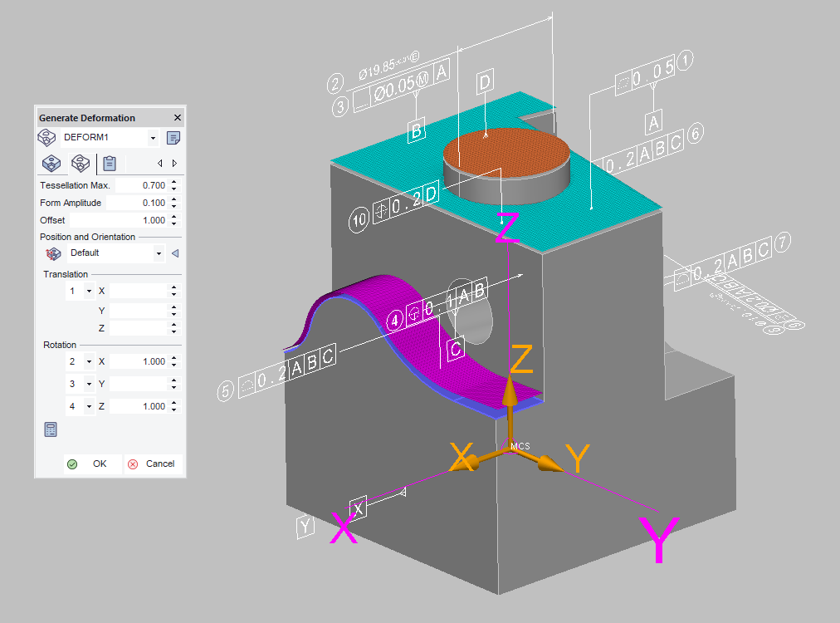Open the Rotation index 3 dropdown
840x623 pixels.
(89, 384)
